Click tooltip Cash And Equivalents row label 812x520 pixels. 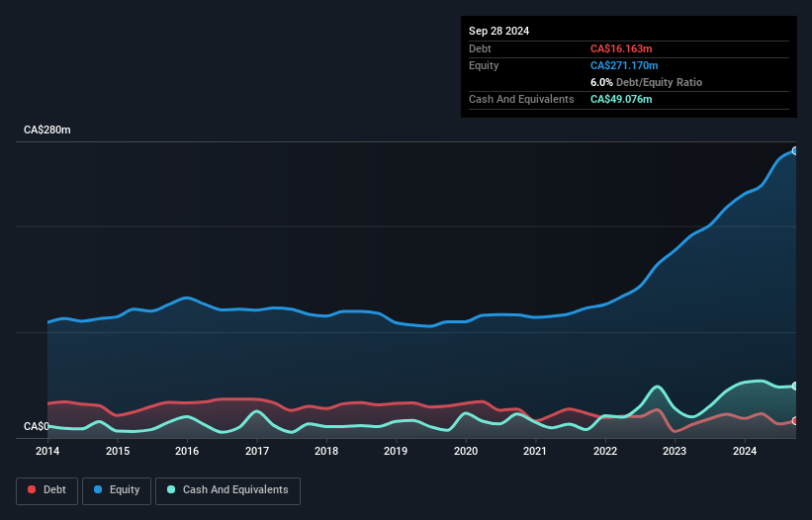point(521,99)
